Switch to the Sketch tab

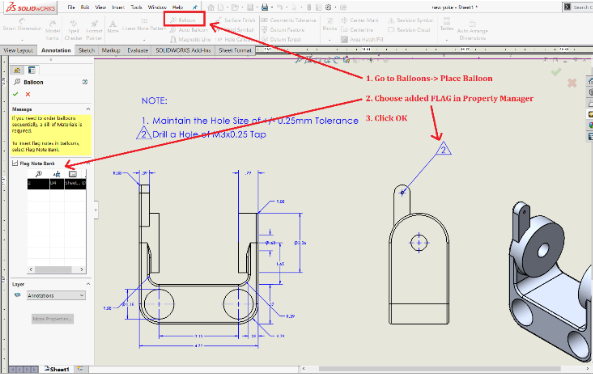click(x=87, y=50)
